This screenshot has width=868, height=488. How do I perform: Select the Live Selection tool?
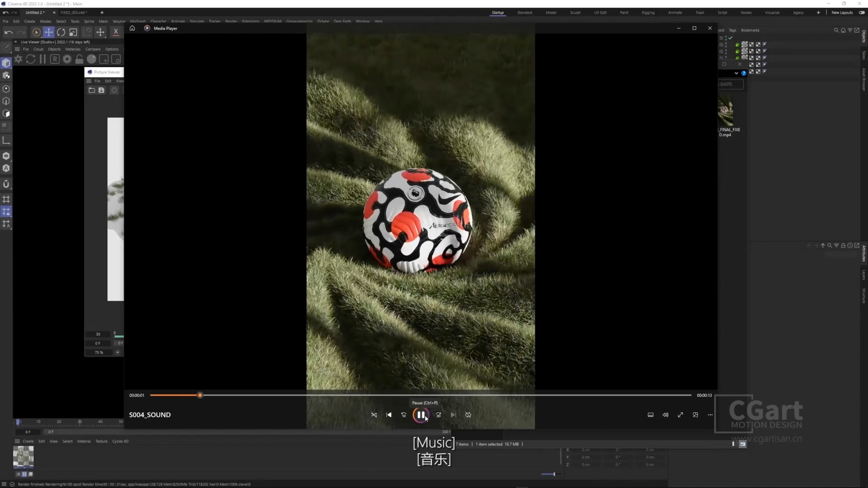point(36,32)
